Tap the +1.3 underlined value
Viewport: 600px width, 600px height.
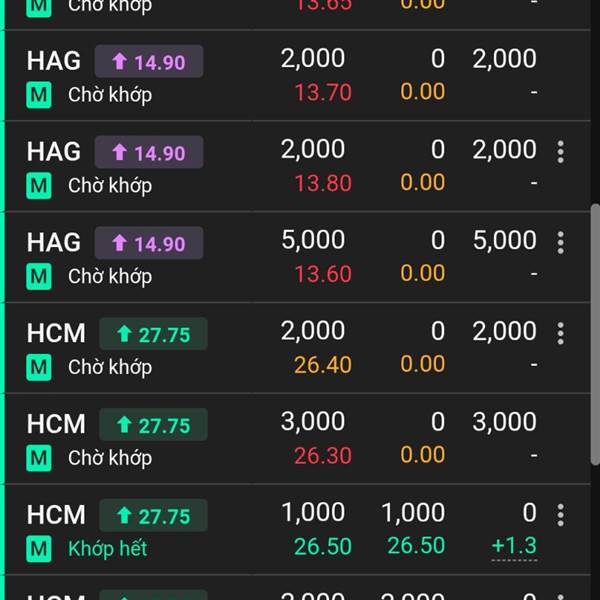[x=514, y=546]
